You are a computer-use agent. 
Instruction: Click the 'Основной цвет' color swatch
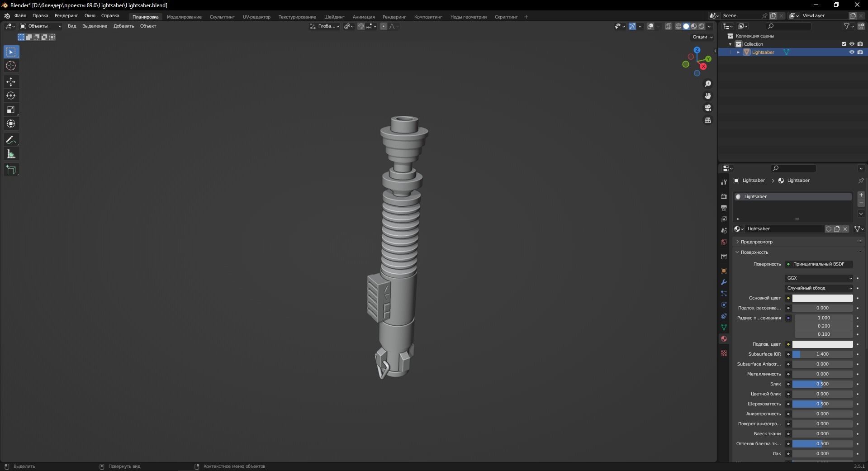point(822,298)
